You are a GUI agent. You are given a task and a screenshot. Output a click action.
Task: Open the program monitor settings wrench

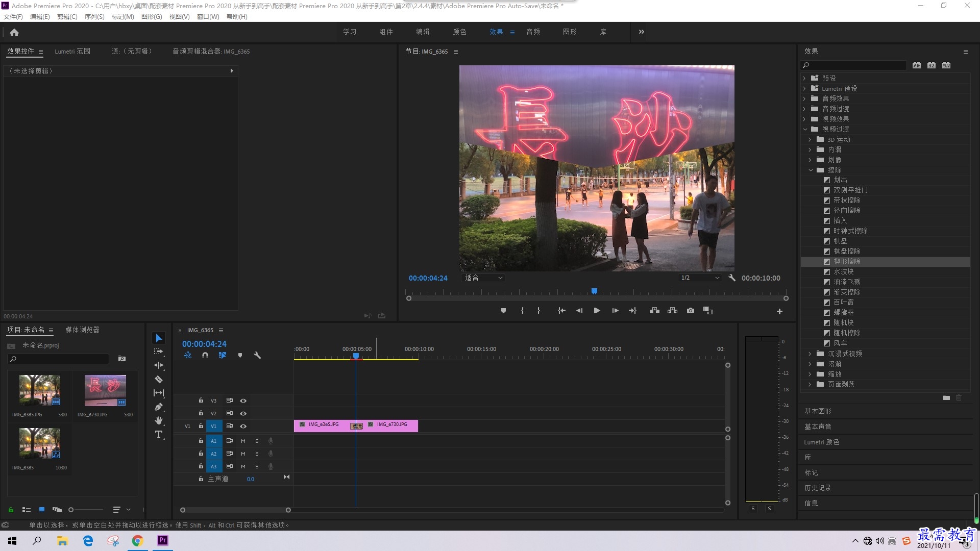click(732, 278)
